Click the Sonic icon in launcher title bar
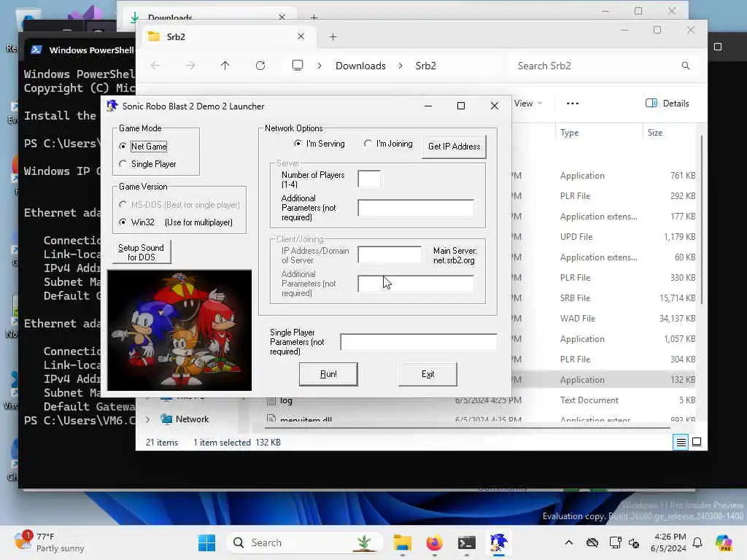747x560 pixels. coord(112,106)
